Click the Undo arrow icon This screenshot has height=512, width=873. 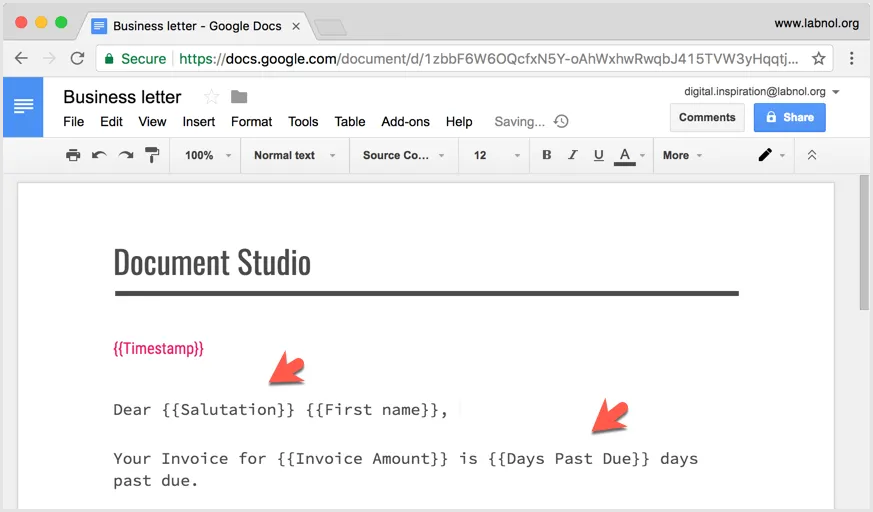pos(100,155)
